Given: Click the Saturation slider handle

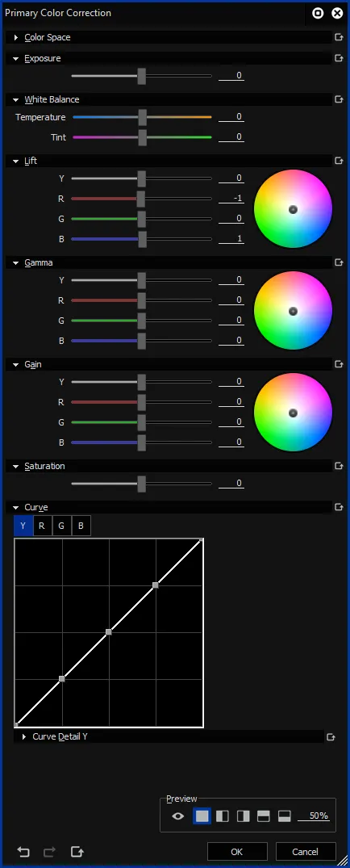Looking at the screenshot, I should click(x=142, y=484).
